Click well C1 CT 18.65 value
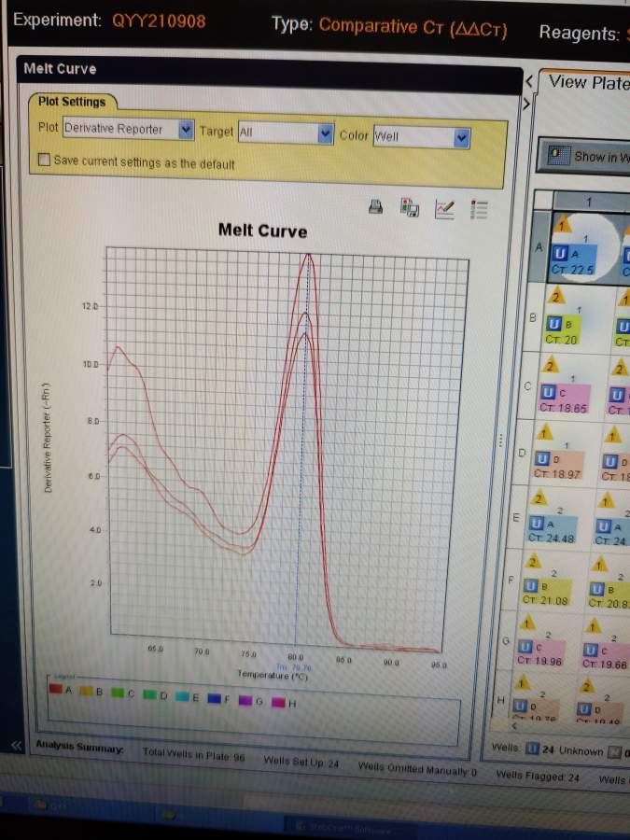 564,407
